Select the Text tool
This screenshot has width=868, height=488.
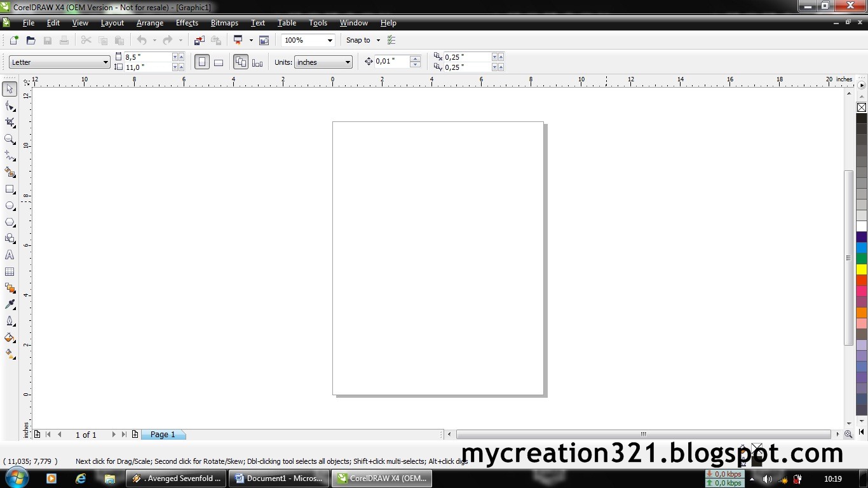coord(10,255)
